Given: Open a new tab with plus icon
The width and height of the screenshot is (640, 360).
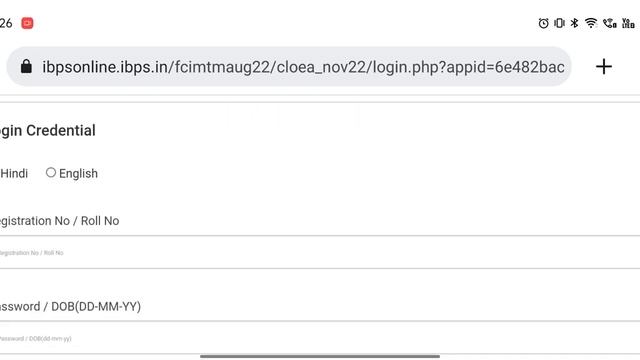Looking at the screenshot, I should pyautogui.click(x=604, y=67).
